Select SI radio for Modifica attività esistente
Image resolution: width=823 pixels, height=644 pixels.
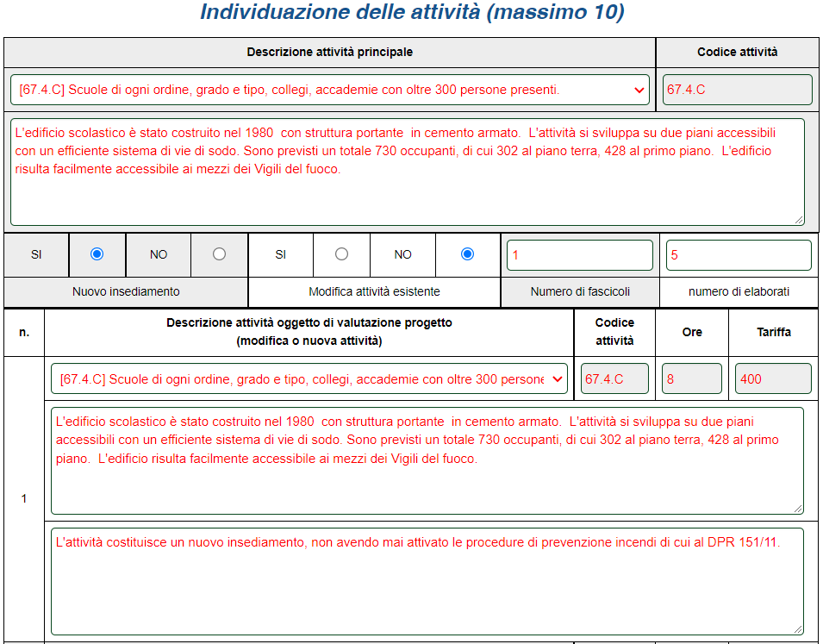[x=341, y=254]
